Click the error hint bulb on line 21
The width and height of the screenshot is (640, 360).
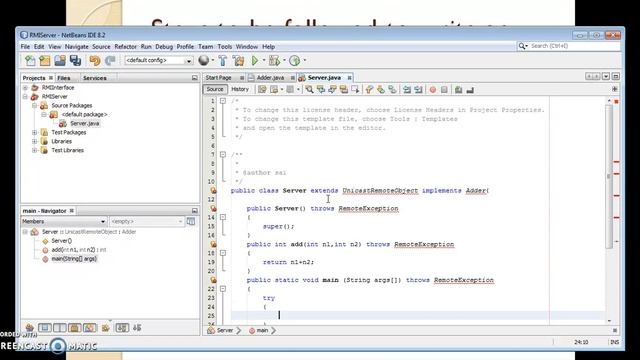pos(213,280)
